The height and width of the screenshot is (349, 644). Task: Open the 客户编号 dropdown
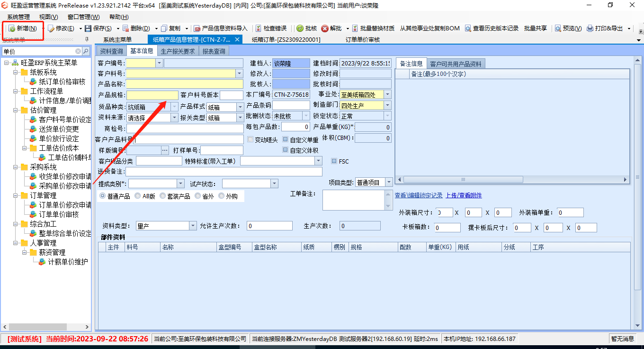tap(159, 63)
